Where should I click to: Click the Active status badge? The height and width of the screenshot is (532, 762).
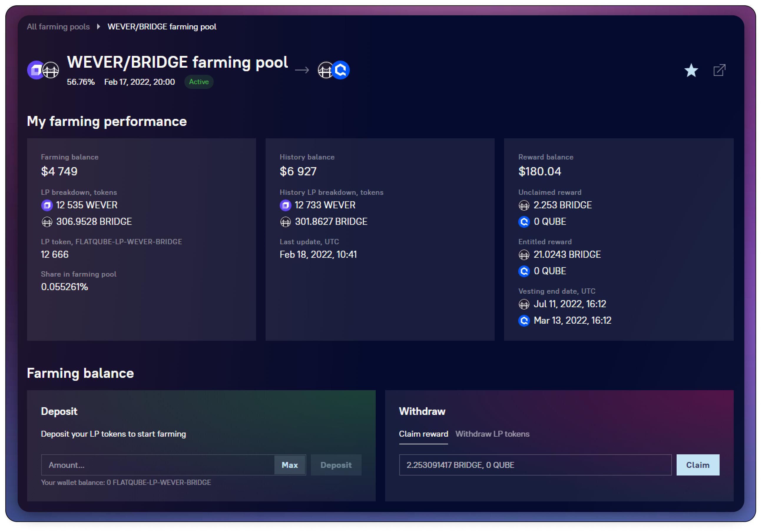(198, 82)
